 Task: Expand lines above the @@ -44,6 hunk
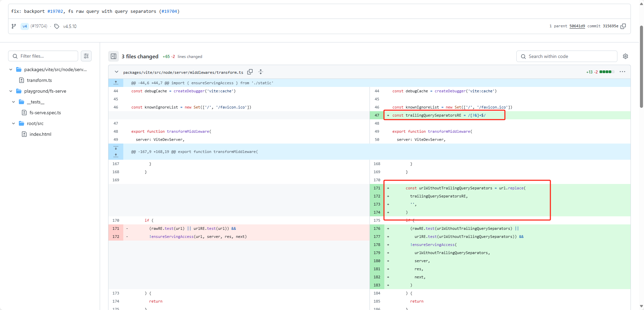[x=116, y=83]
